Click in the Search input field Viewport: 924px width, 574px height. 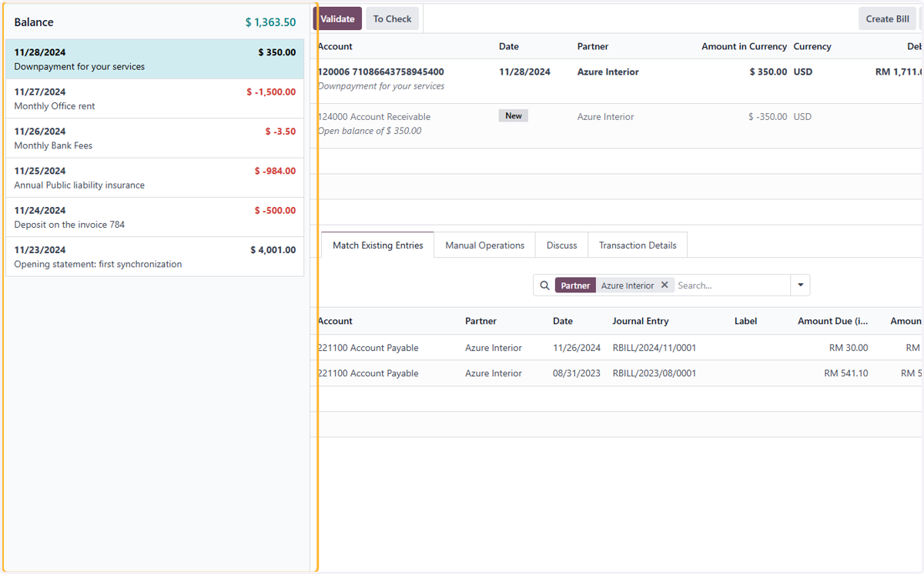coord(731,285)
